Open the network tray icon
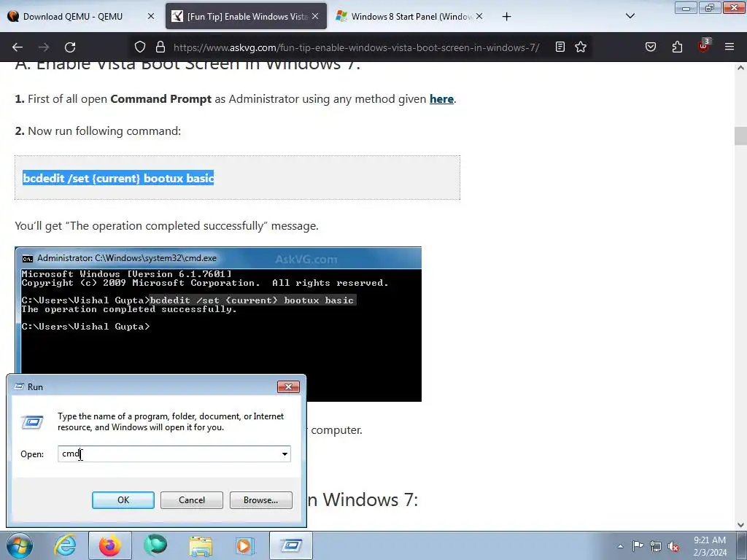The width and height of the screenshot is (747, 560). [x=656, y=546]
